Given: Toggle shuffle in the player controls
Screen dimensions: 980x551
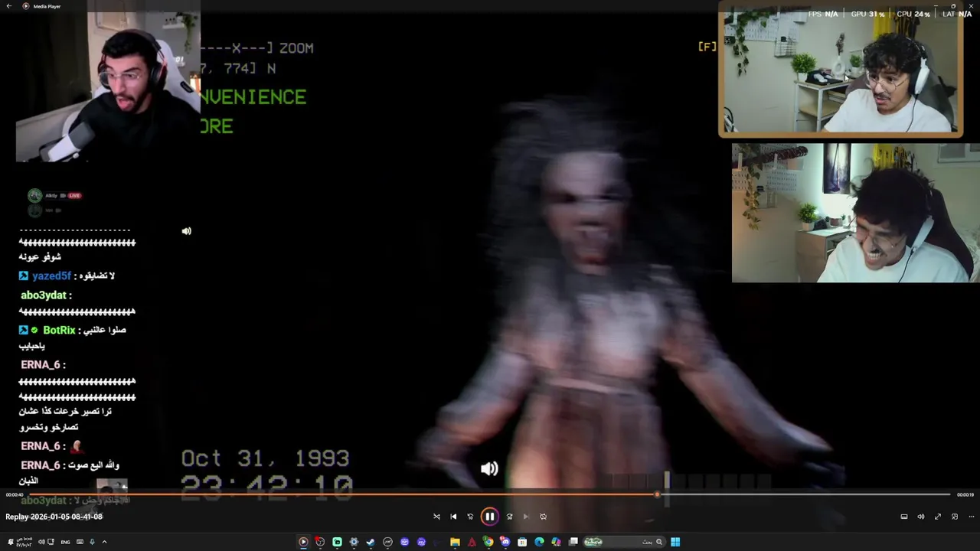Looking at the screenshot, I should point(436,517).
